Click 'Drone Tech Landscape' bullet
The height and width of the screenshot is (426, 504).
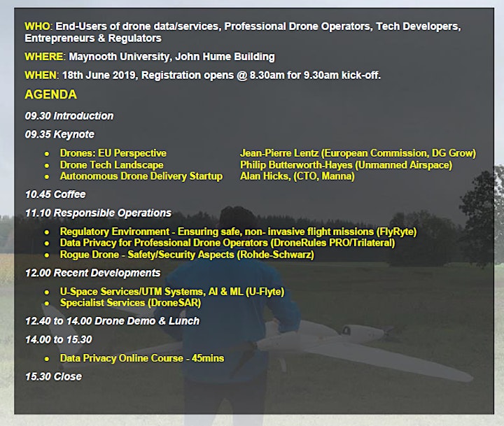point(111,165)
